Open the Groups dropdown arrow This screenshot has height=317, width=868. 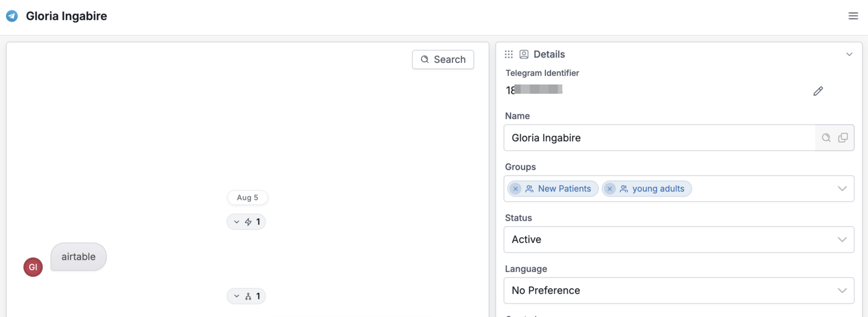pyautogui.click(x=842, y=189)
